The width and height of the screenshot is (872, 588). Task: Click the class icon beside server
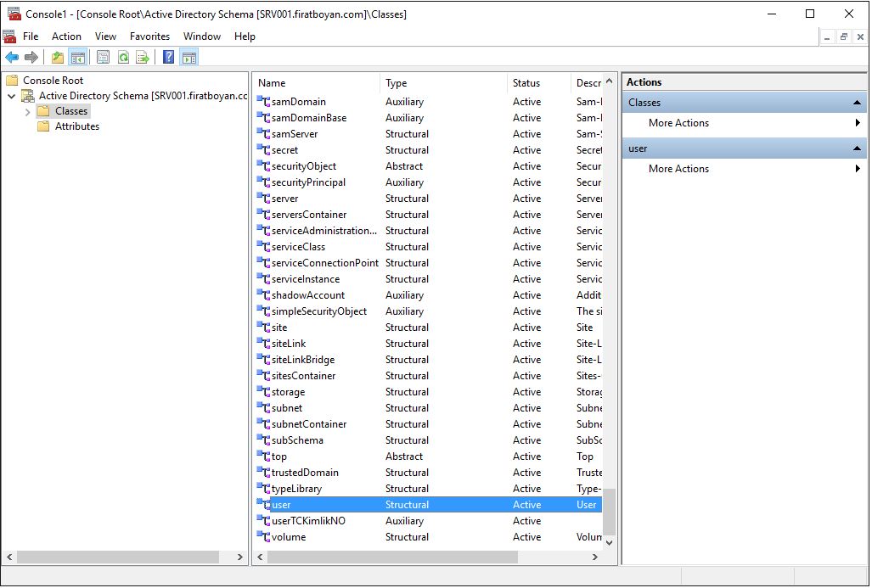[263, 198]
